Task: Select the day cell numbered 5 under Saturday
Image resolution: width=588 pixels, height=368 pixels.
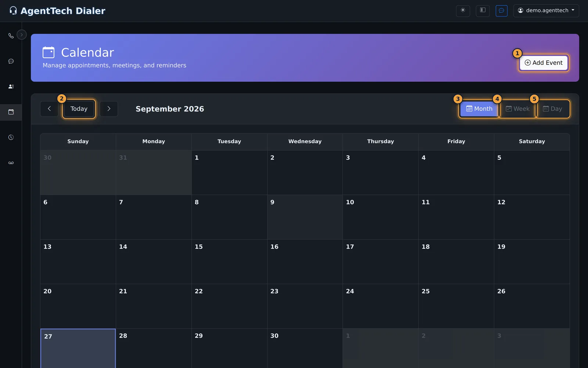Action: pyautogui.click(x=532, y=173)
